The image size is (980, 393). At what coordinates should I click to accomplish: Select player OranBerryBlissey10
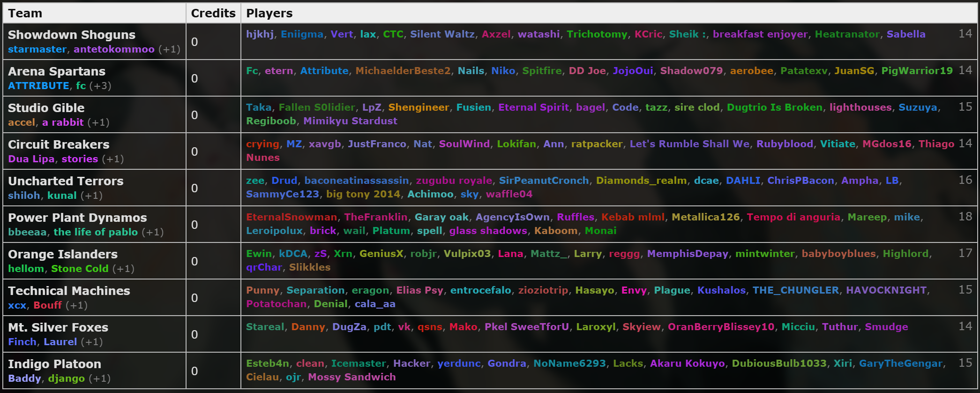pyautogui.click(x=721, y=327)
